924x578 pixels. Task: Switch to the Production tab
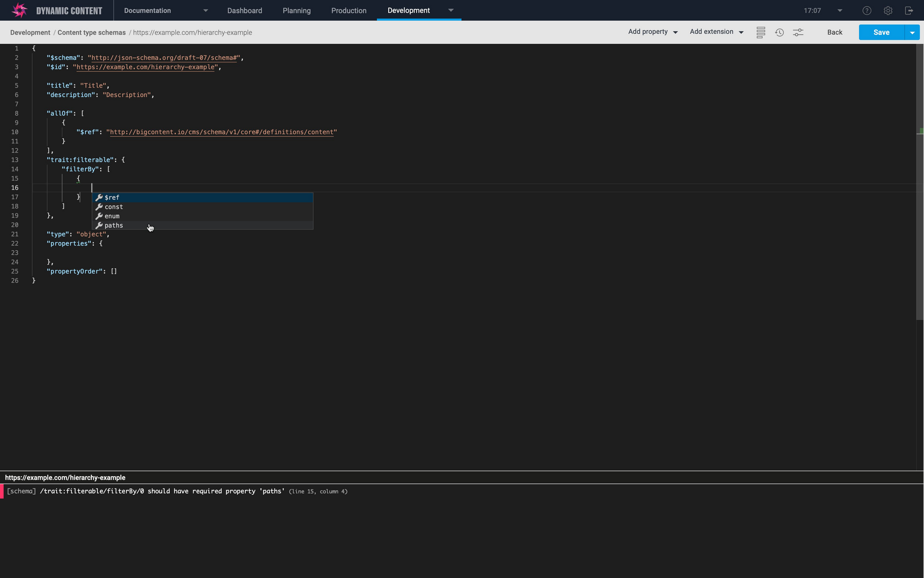[348, 10]
